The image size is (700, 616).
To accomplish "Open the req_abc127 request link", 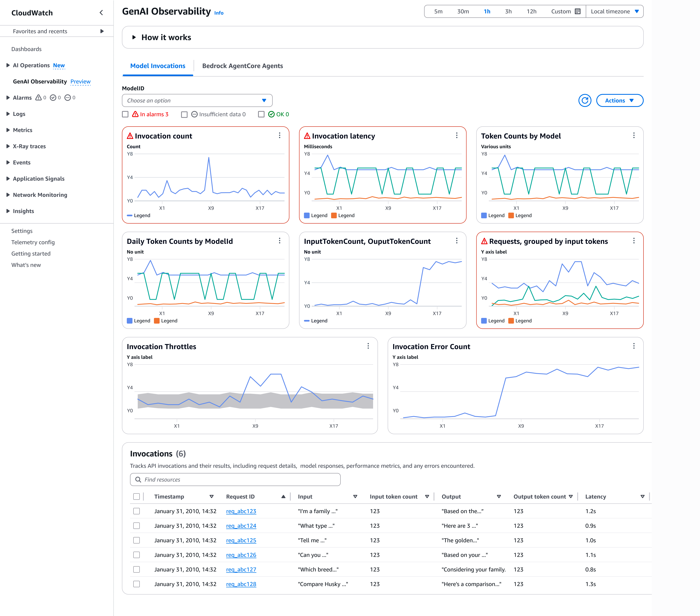I will click(241, 569).
